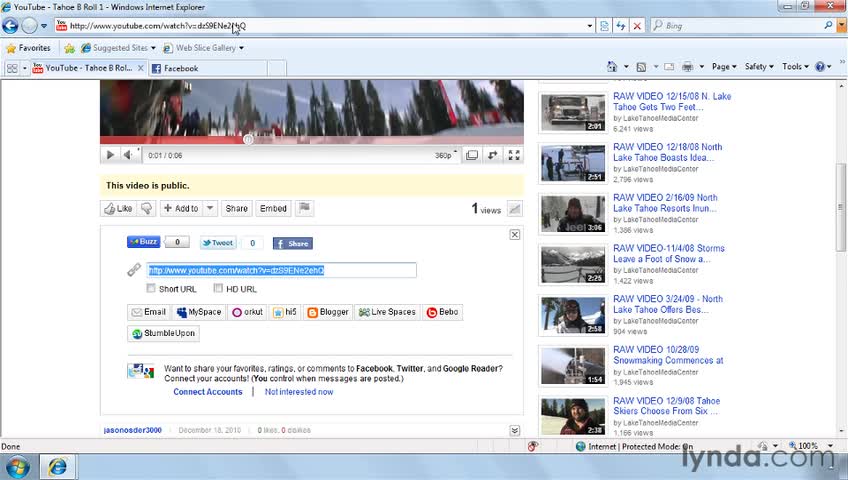Open RAW VIDEO 2/16/09 North Lake Tahoe thumbnail
This screenshot has width=848, height=480.
click(573, 214)
